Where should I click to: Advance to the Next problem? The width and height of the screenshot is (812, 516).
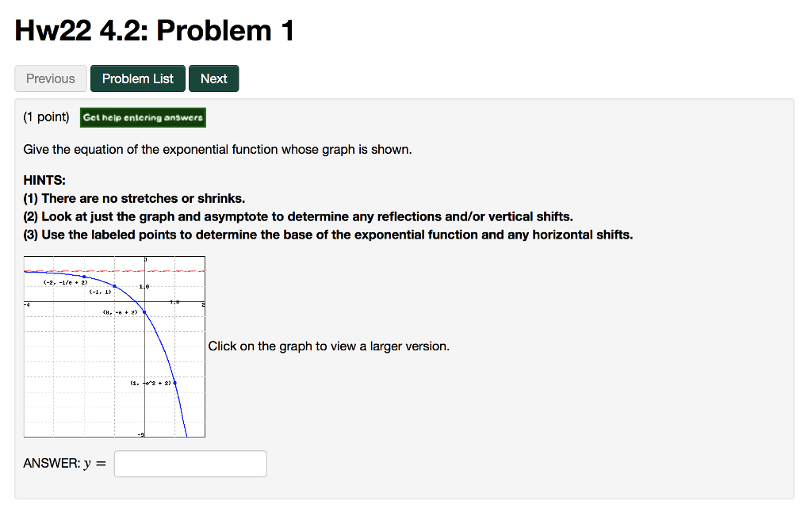click(213, 78)
